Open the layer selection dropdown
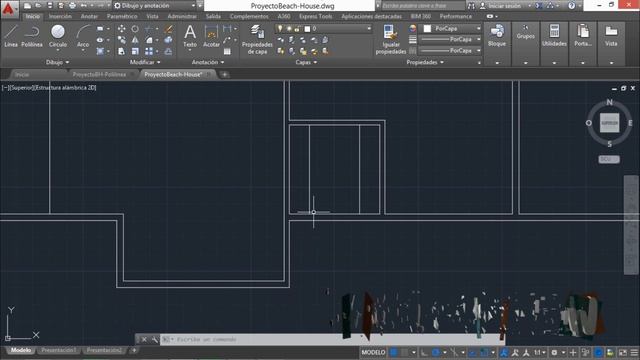The image size is (640, 360). 324,29
